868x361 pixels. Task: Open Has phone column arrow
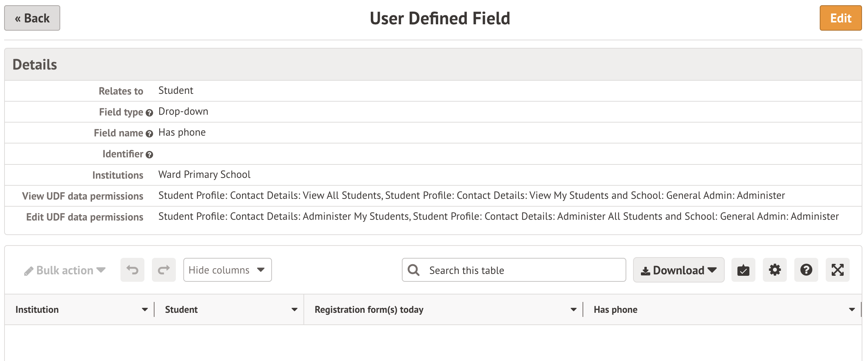(852, 309)
